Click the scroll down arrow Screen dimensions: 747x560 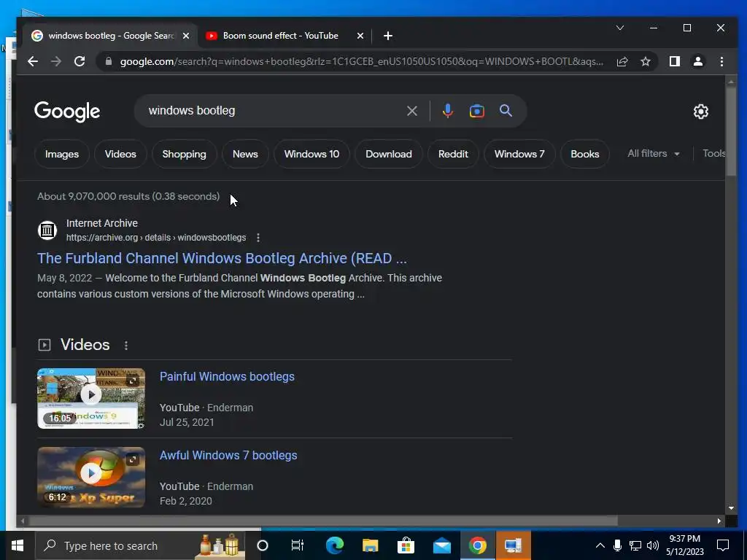tap(731, 508)
